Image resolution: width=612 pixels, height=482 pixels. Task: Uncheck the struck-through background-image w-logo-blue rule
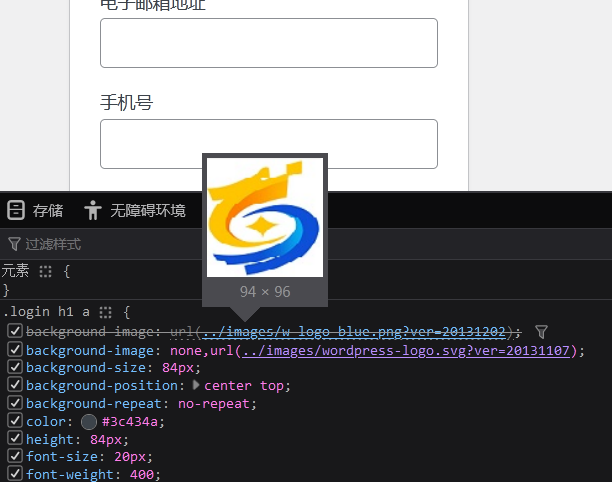point(15,331)
